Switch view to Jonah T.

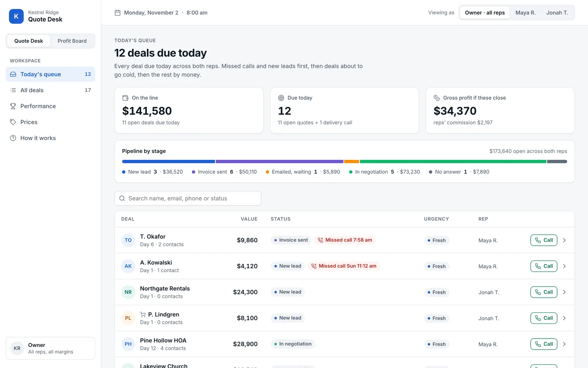coord(557,13)
